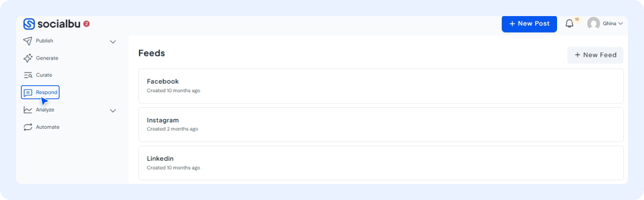Go to Automate in the sidebar
Screen dimensions: 644x200
[48, 127]
